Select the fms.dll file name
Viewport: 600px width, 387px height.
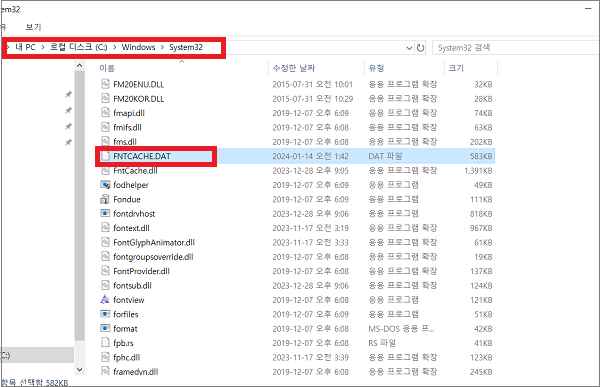(x=125, y=142)
